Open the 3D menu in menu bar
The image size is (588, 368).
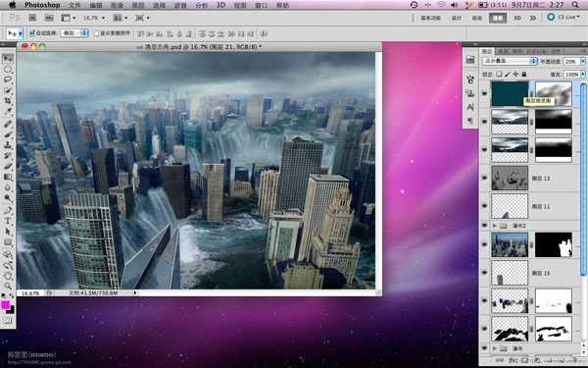point(220,5)
